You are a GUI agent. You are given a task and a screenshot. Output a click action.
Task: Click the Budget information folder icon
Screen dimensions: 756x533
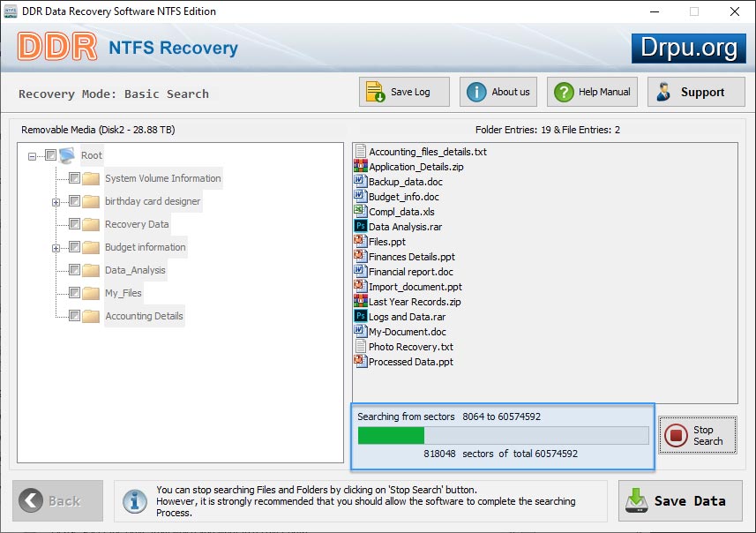pyautogui.click(x=91, y=247)
